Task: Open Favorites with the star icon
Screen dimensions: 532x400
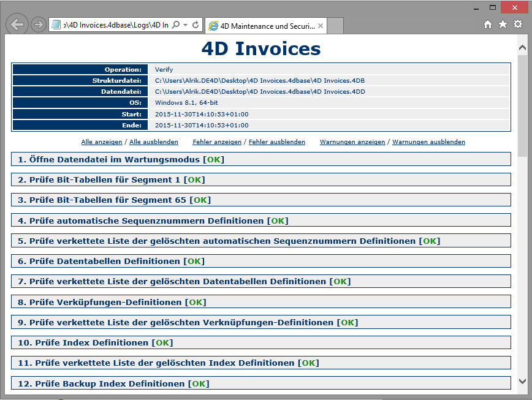Action: click(503, 25)
